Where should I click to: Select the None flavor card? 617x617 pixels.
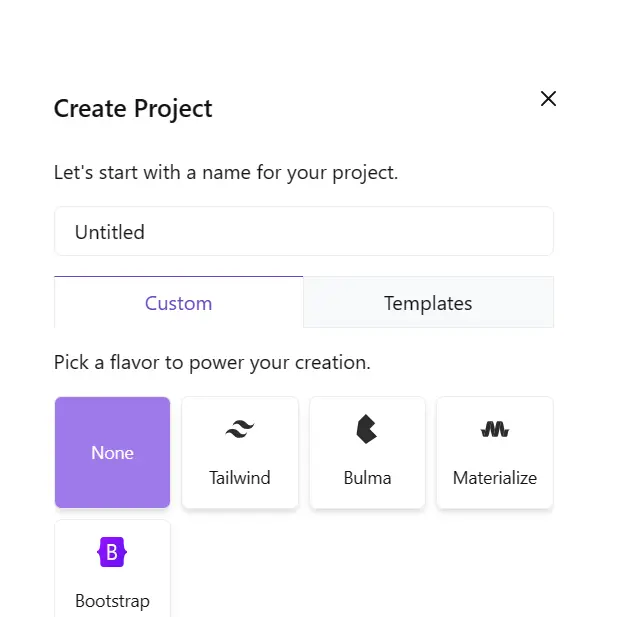(113, 452)
